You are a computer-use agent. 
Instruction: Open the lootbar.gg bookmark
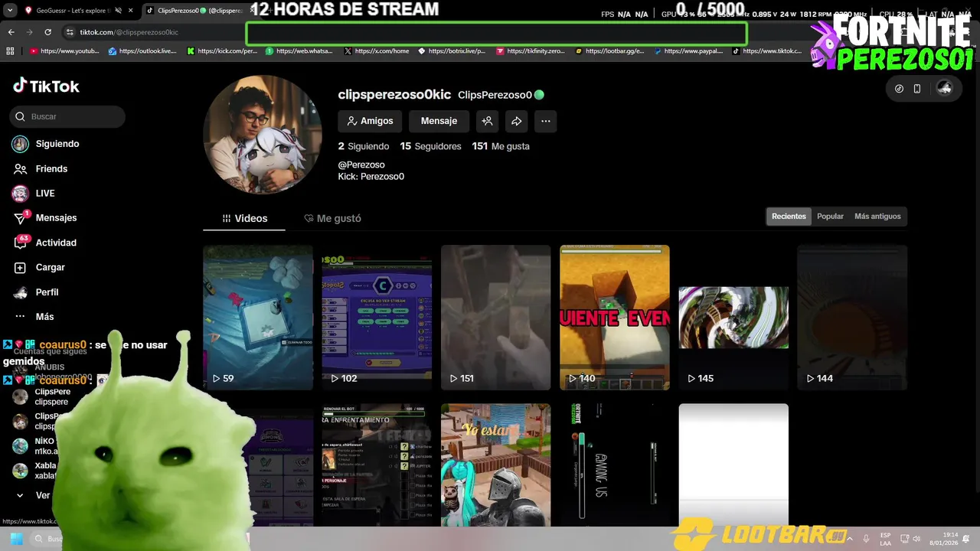pos(609,51)
